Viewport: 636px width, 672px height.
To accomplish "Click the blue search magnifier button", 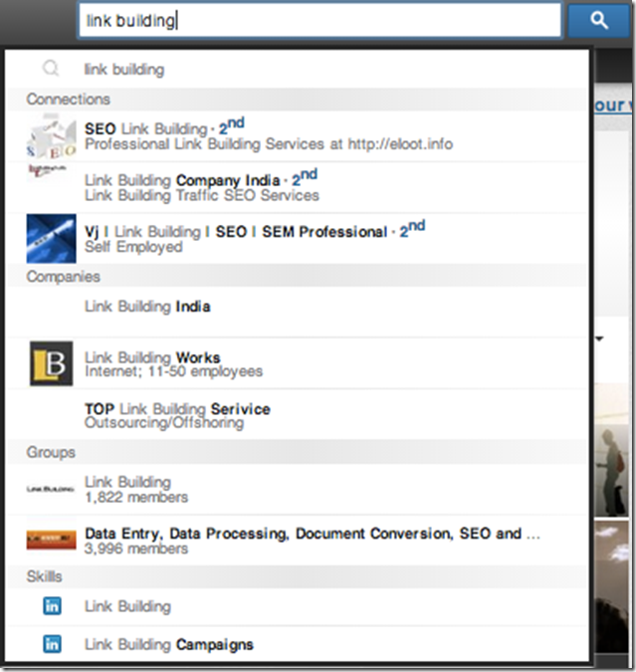I will (x=599, y=20).
